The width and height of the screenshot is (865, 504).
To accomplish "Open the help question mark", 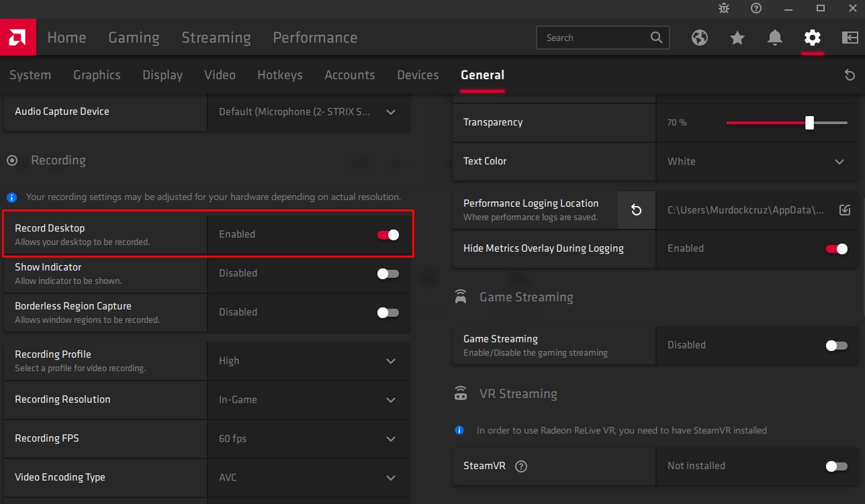I will click(756, 9).
